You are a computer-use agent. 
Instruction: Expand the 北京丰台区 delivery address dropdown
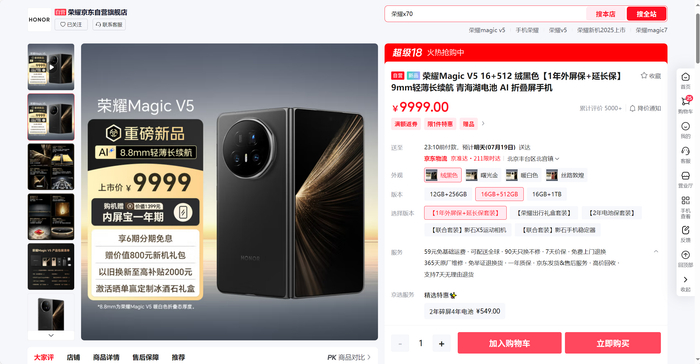[x=533, y=159]
